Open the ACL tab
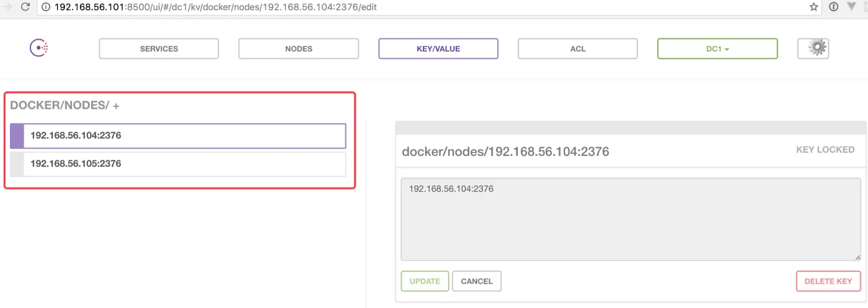The height and width of the screenshot is (308, 868). point(578,48)
